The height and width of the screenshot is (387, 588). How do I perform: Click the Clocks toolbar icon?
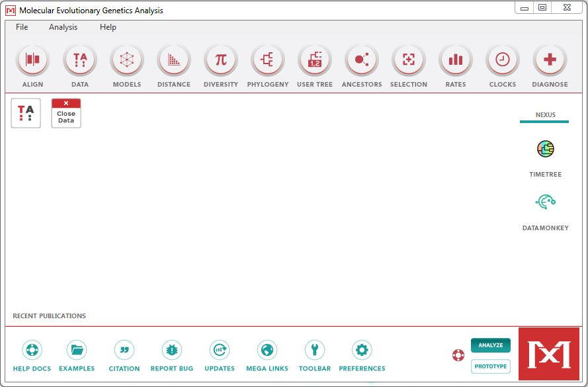(503, 61)
